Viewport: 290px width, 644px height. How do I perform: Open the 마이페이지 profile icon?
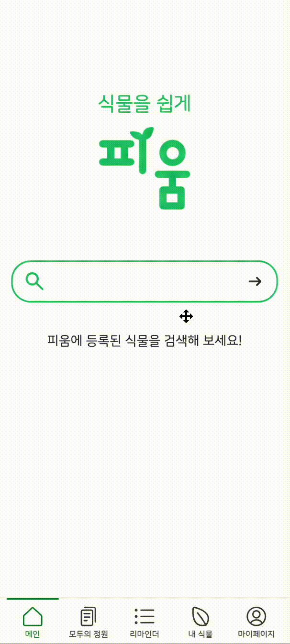click(257, 616)
